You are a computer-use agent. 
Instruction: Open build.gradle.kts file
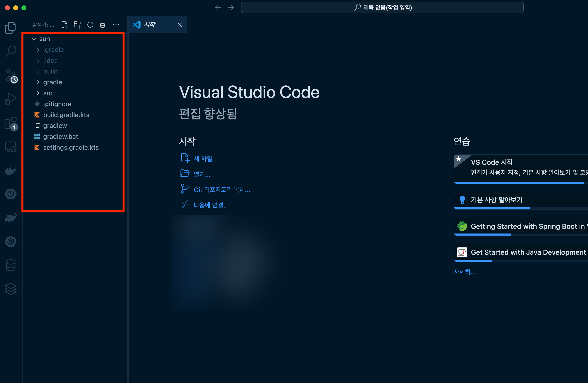point(66,115)
